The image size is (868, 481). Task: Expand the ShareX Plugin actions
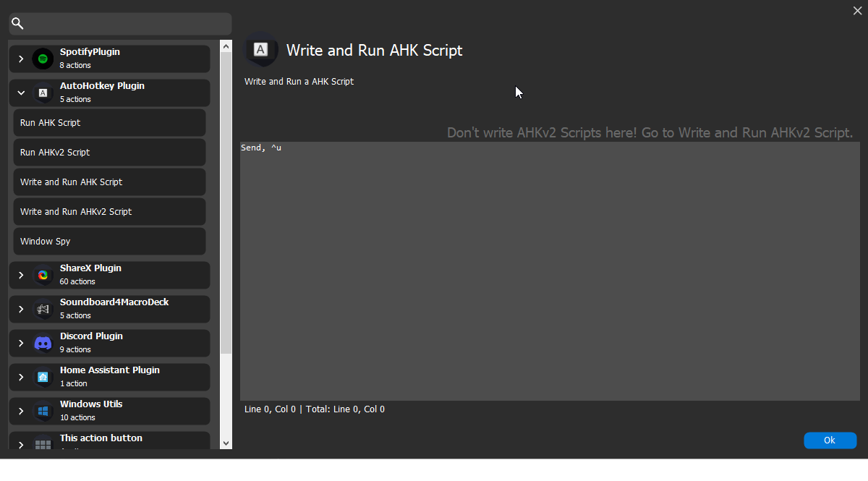point(21,275)
